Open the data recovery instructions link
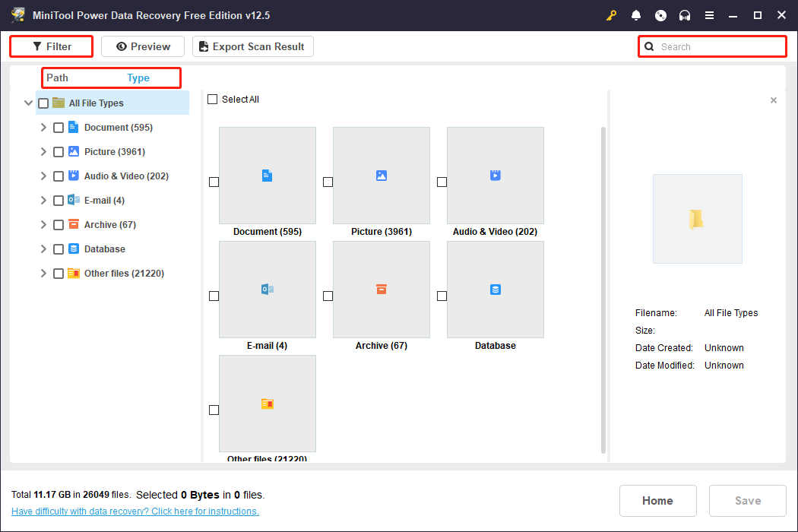Image resolution: width=798 pixels, height=532 pixels. point(135,511)
